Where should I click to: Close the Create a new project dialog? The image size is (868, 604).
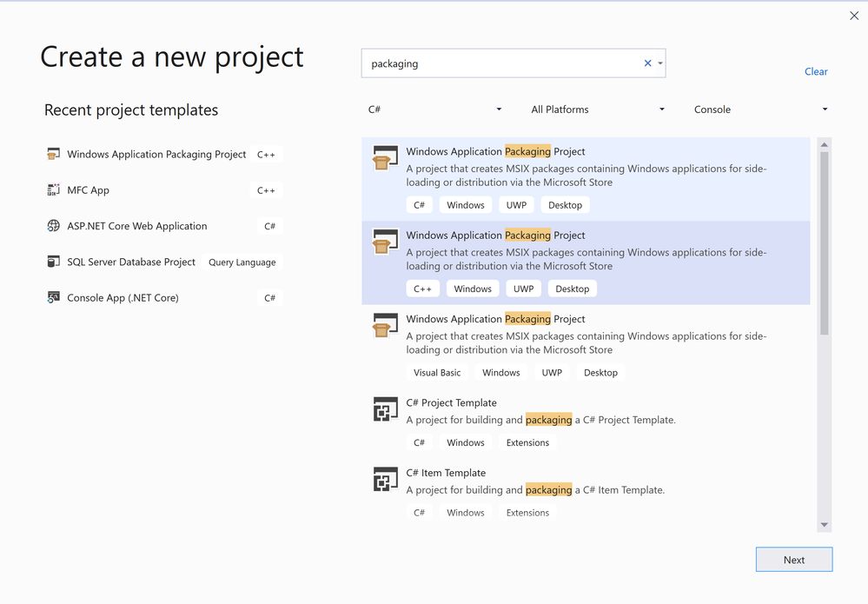(x=854, y=16)
